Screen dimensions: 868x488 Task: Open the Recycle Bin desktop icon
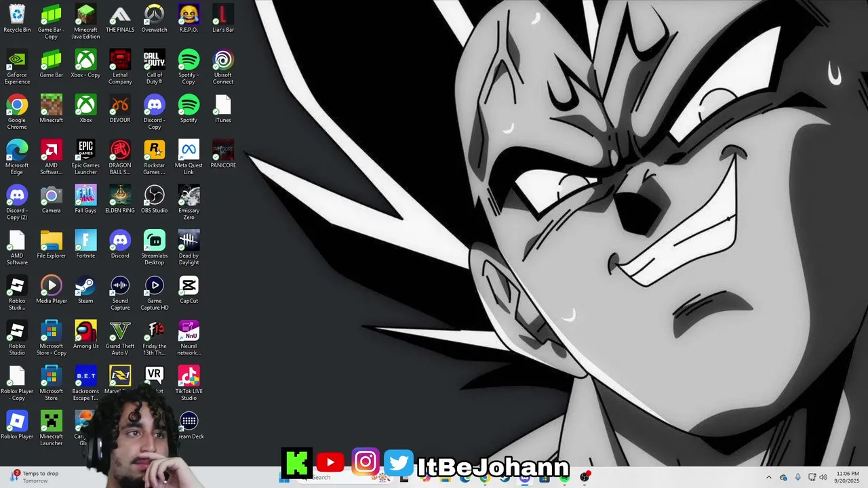point(17,18)
